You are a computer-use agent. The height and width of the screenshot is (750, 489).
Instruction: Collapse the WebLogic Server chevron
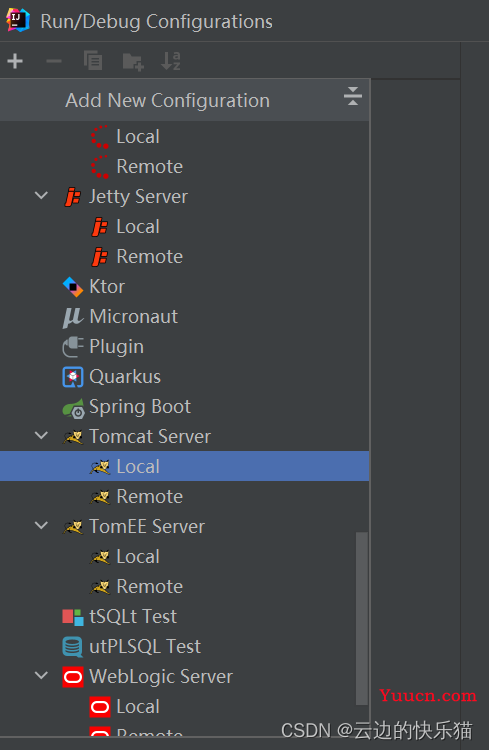click(x=42, y=675)
